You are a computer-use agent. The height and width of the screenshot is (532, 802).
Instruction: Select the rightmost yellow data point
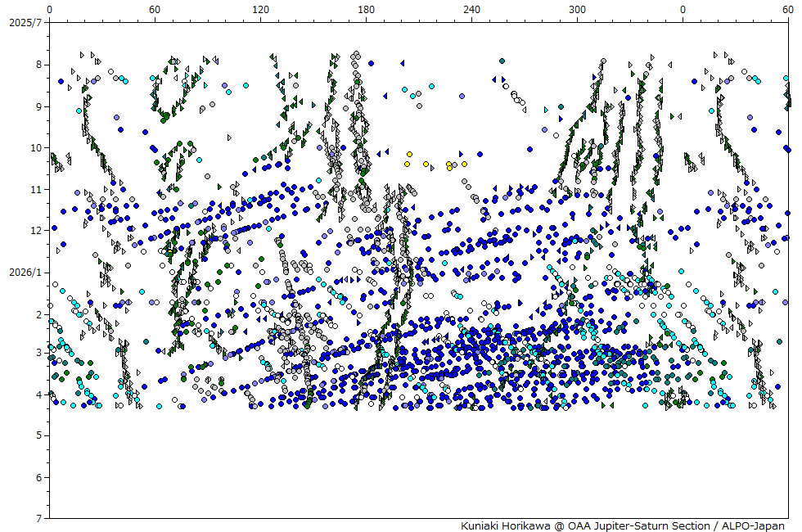coord(464,164)
